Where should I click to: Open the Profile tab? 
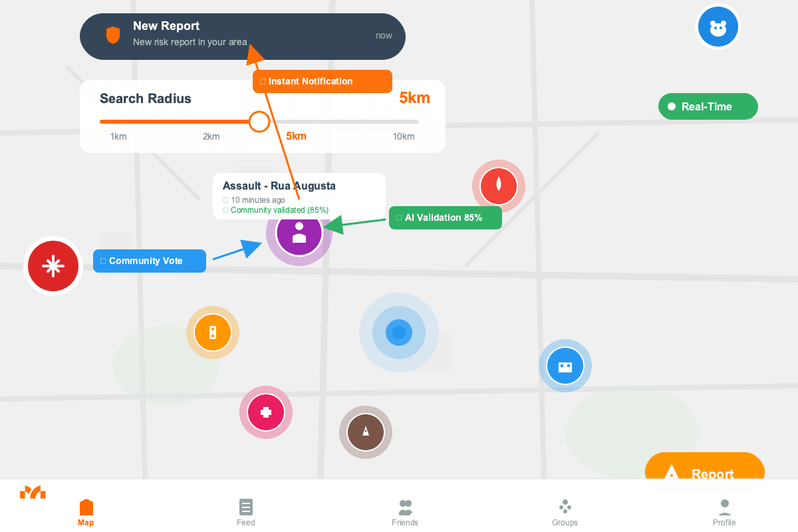(x=724, y=512)
